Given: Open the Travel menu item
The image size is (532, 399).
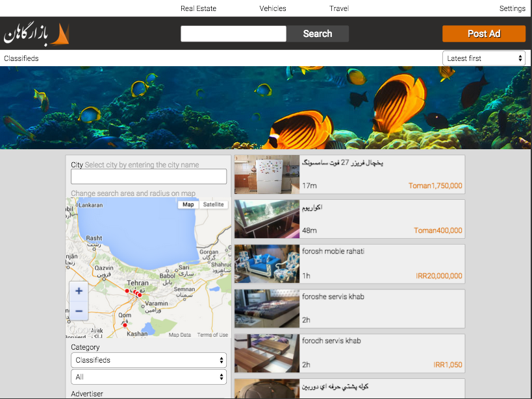Looking at the screenshot, I should 339,8.
